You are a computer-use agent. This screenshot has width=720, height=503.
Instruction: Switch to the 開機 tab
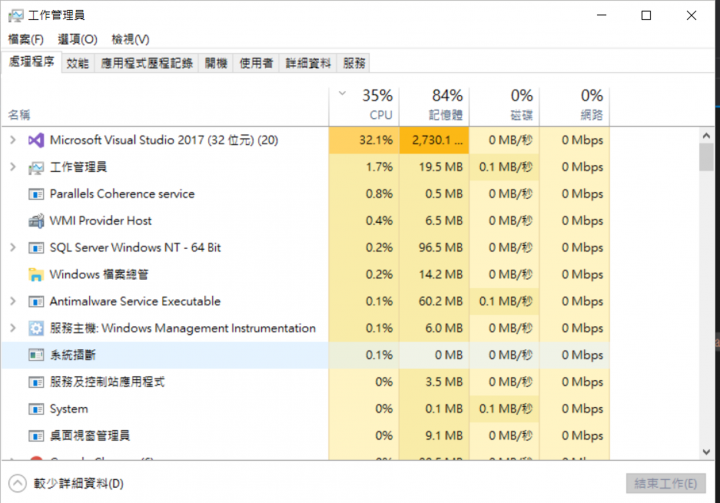(x=216, y=63)
